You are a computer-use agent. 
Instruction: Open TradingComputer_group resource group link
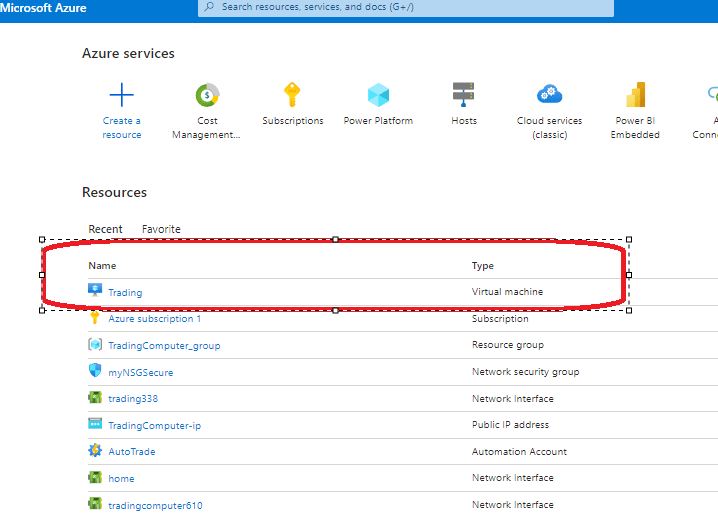[x=164, y=345]
